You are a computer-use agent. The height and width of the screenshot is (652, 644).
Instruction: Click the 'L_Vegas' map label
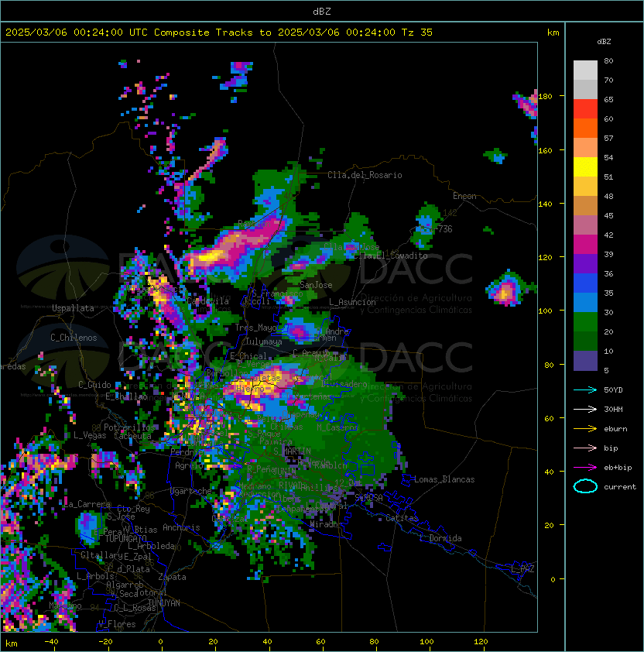pyautogui.click(x=90, y=435)
